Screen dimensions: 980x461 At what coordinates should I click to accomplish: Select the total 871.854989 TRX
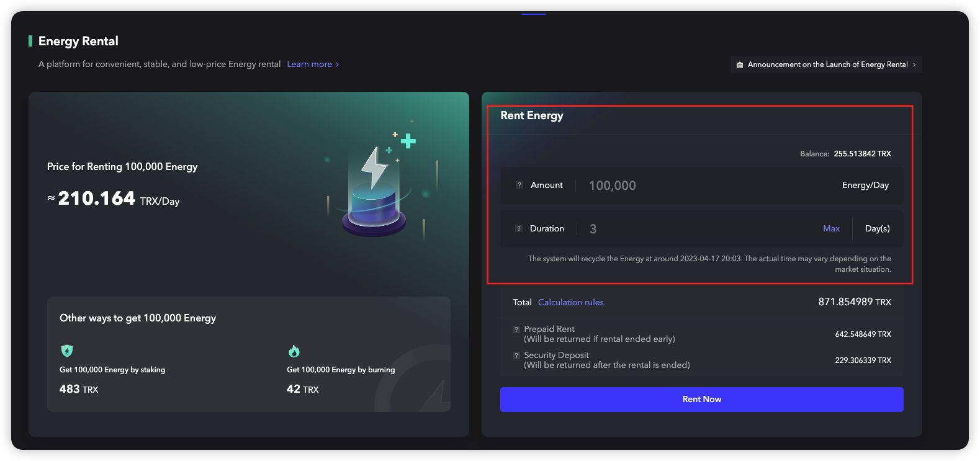(x=855, y=302)
